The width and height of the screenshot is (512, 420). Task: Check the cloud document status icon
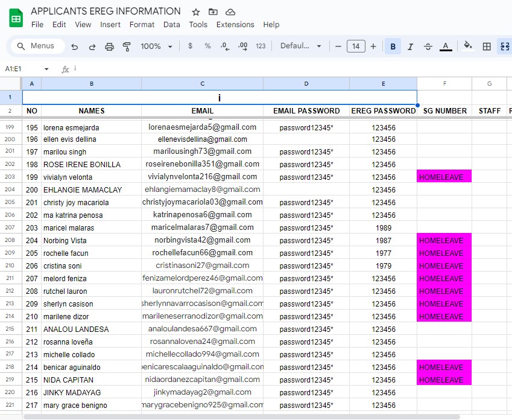(230, 12)
